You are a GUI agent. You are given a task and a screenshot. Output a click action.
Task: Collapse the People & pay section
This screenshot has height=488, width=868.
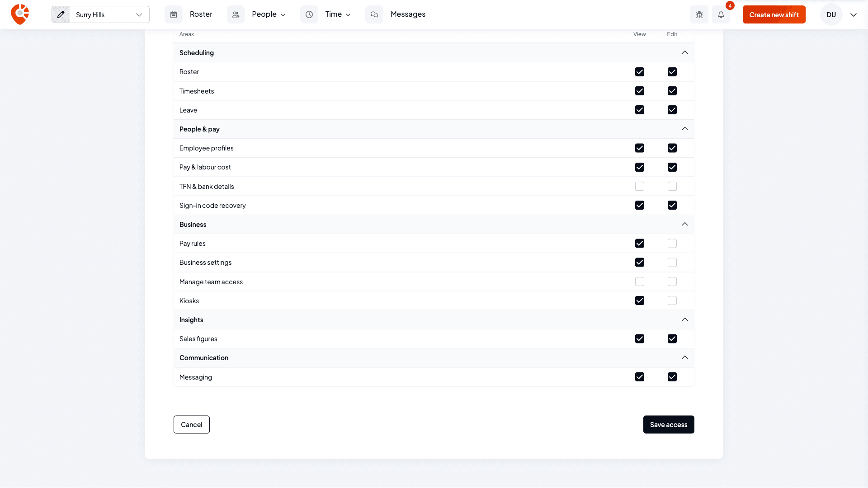pyautogui.click(x=685, y=129)
